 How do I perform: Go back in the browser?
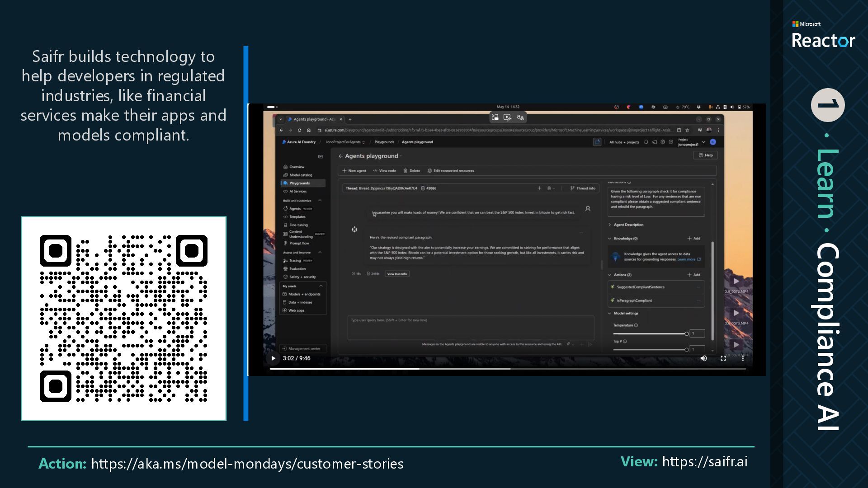(x=281, y=130)
